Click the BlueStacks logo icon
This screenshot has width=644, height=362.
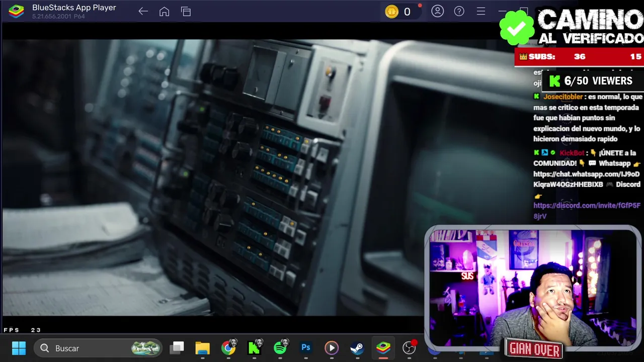pos(17,11)
